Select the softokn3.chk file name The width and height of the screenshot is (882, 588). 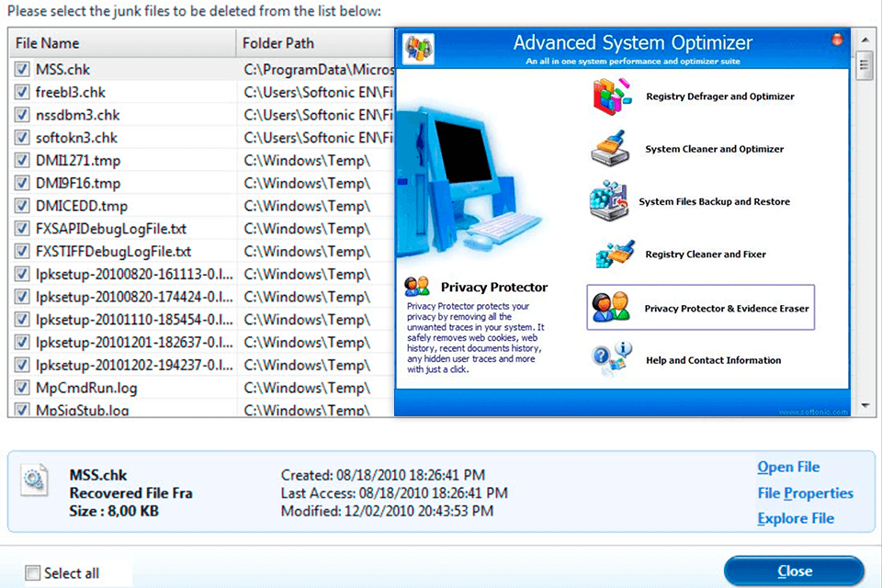(76, 138)
